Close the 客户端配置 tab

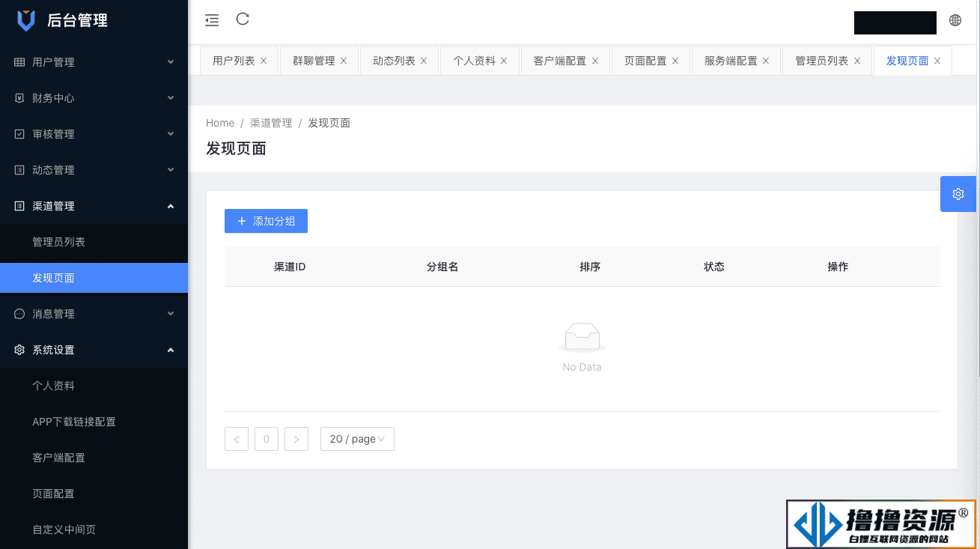point(595,61)
